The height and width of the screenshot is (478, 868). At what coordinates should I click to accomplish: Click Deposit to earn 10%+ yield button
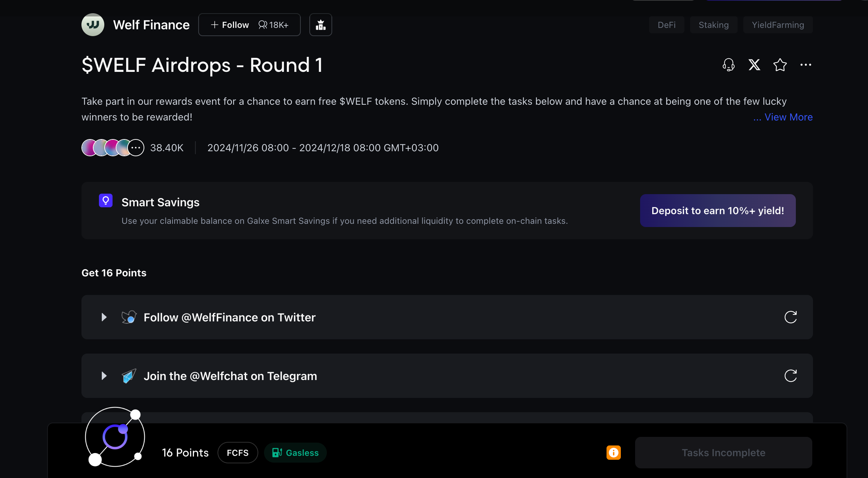(718, 211)
